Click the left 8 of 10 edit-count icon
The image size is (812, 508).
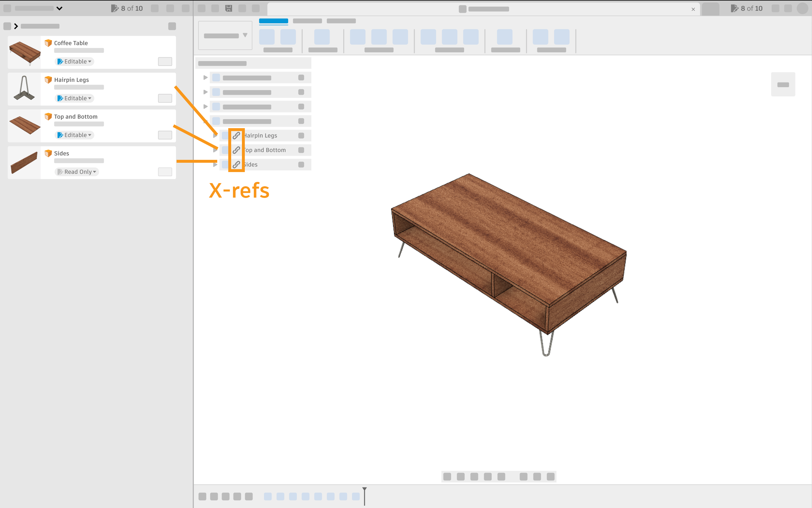tap(115, 8)
